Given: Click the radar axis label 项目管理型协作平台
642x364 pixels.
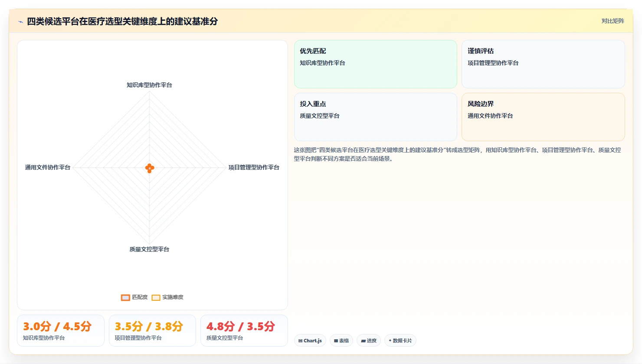Looking at the screenshot, I should (254, 167).
